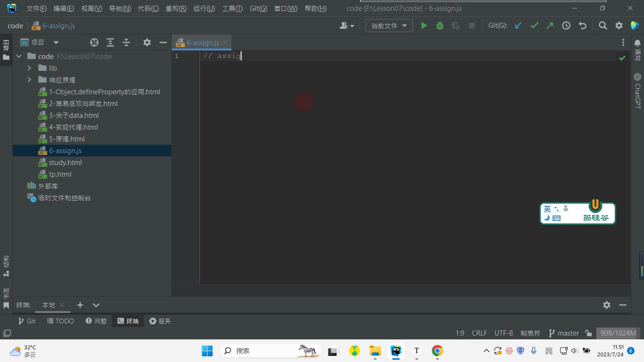Update project with Git pull arrow
This screenshot has width=644, height=362.
[x=518, y=26]
